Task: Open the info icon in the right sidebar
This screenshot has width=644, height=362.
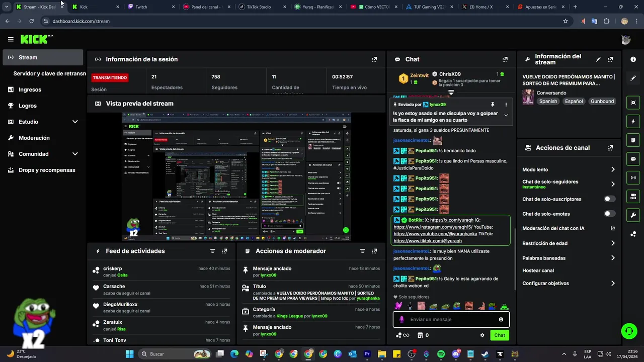Action: click(x=633, y=59)
